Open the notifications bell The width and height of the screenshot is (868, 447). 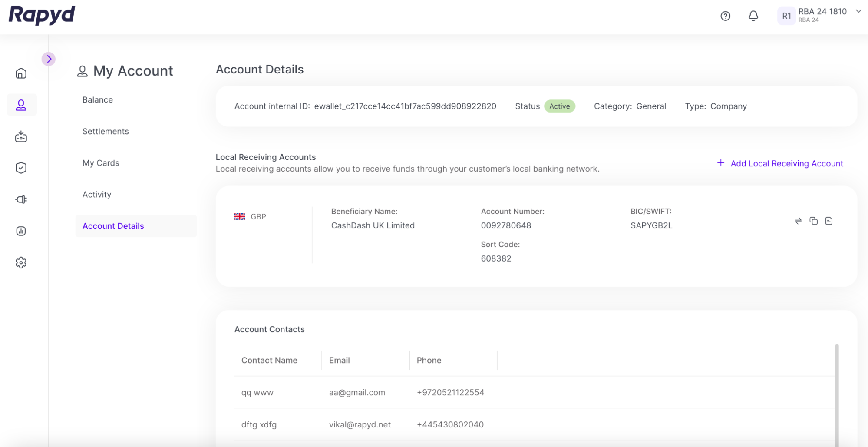click(753, 16)
